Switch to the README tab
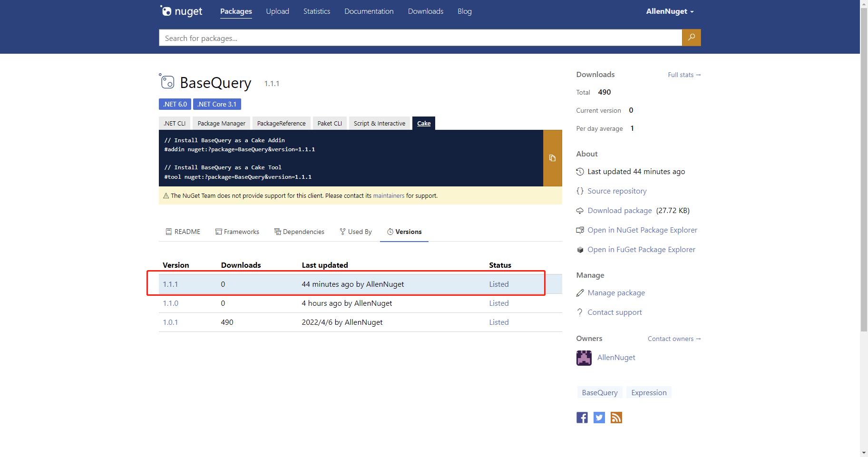The image size is (868, 457). pos(183,232)
